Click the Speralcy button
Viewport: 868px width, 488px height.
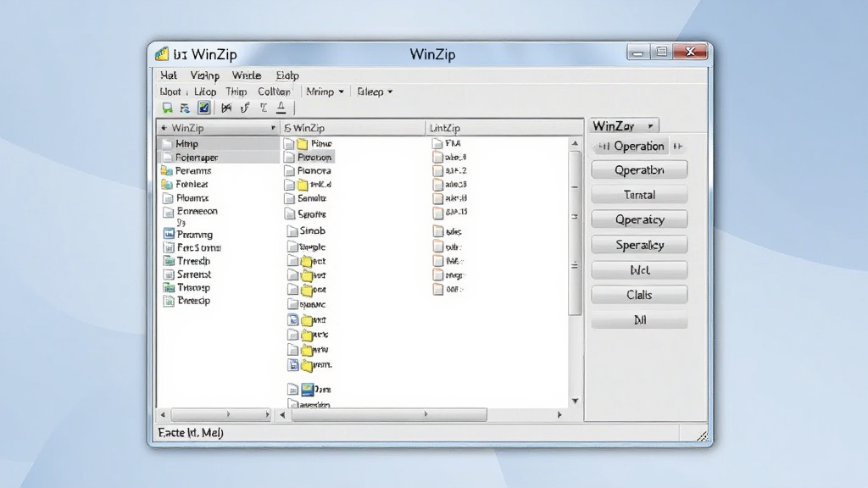639,245
